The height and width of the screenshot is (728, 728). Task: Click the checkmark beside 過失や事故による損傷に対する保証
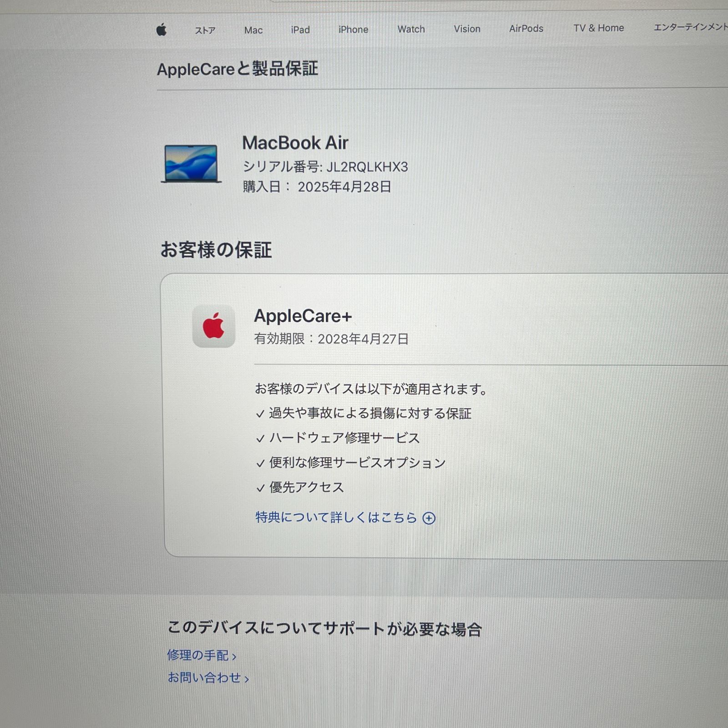260,413
